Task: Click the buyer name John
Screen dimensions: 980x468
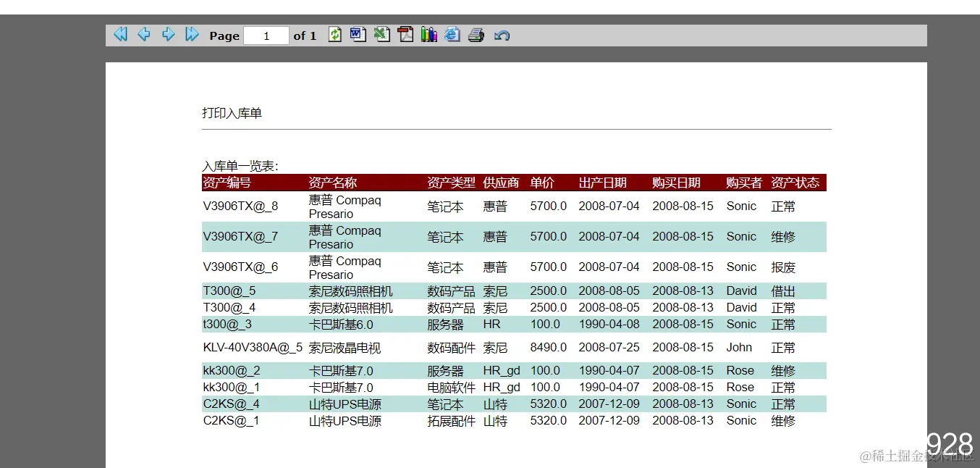Action: tap(740, 348)
